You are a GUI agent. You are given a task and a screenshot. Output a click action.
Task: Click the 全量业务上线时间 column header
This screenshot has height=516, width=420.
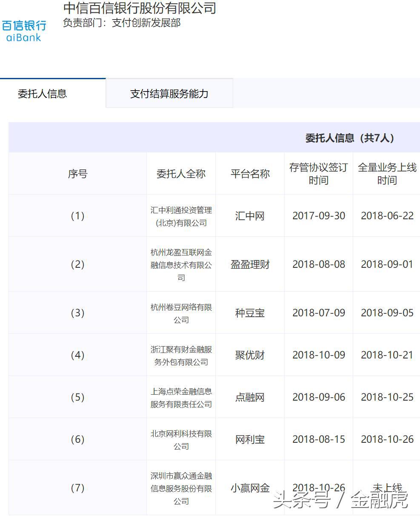[387, 174]
